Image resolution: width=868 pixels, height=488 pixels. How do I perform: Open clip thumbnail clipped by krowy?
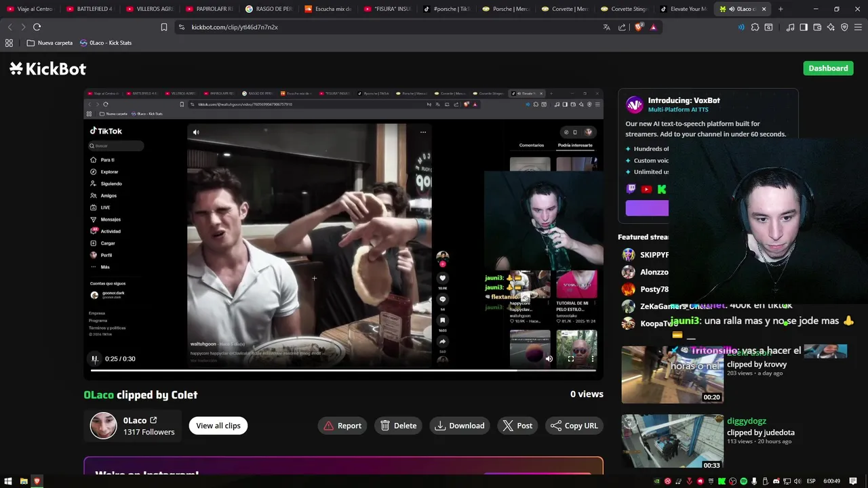pos(673,375)
